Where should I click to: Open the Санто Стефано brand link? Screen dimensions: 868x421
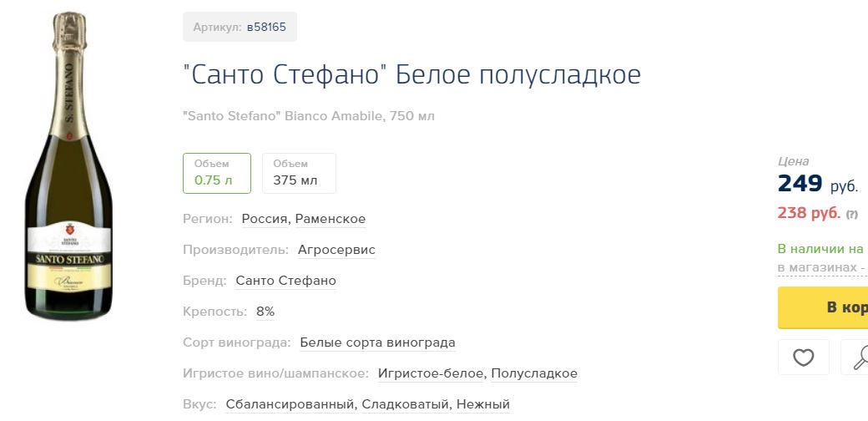tap(285, 281)
